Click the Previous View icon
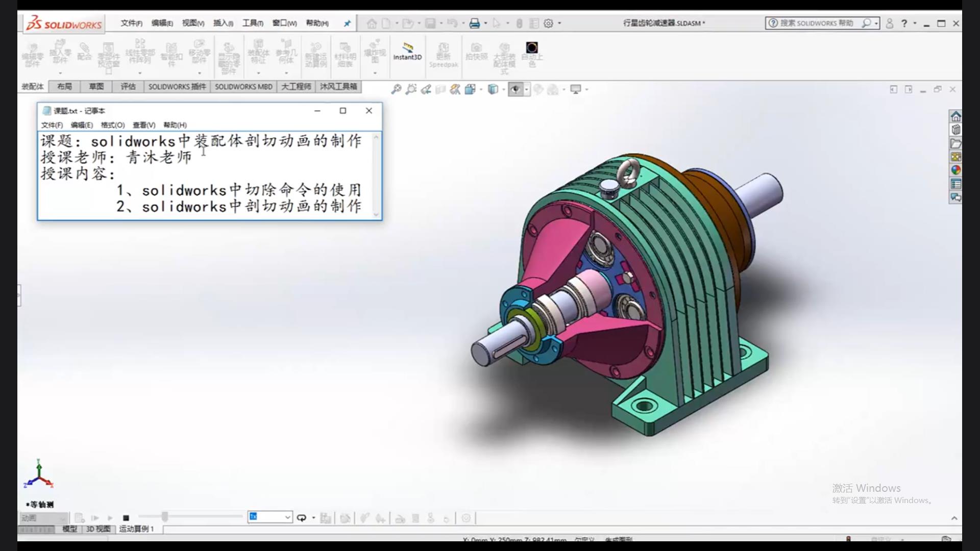Viewport: 980px width, 551px height. (x=426, y=89)
